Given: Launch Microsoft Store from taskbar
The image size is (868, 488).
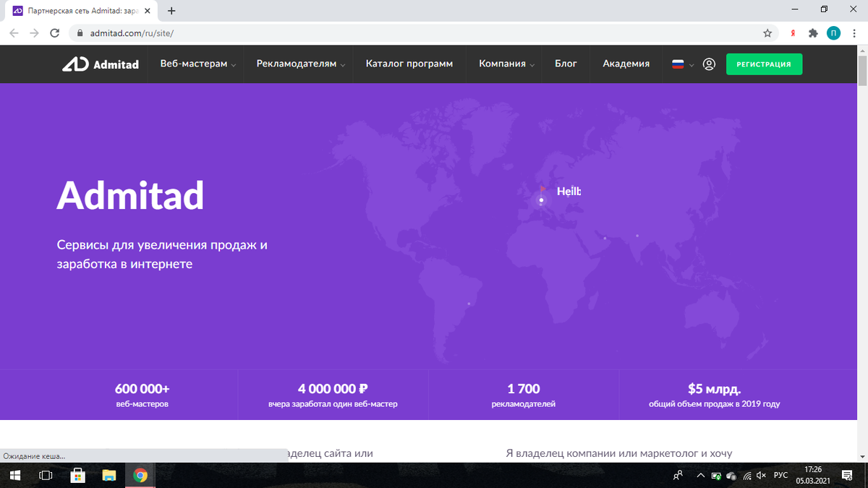Looking at the screenshot, I should coord(77,475).
